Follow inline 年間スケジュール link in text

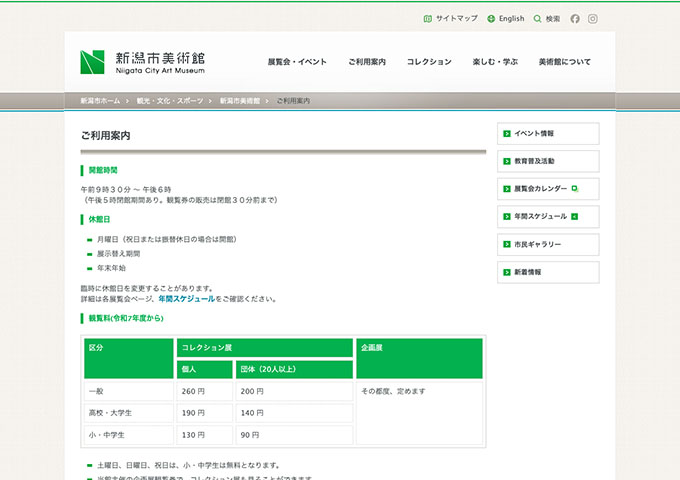tap(186, 299)
